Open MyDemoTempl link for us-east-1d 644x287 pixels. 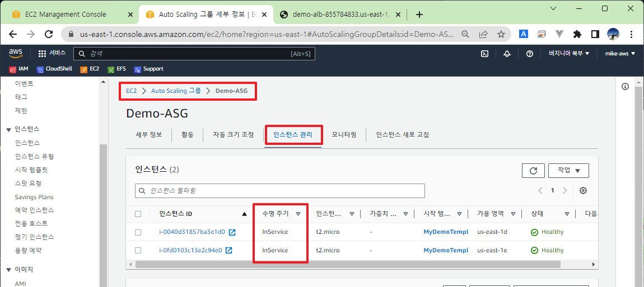tap(446, 232)
